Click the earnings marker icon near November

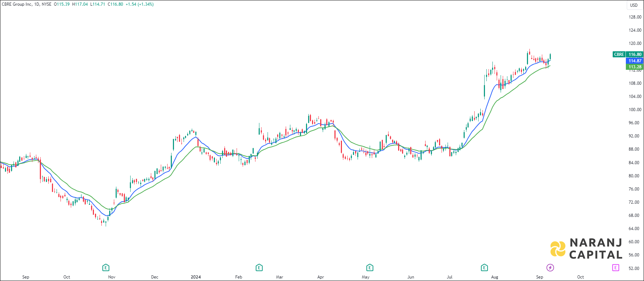click(x=106, y=267)
